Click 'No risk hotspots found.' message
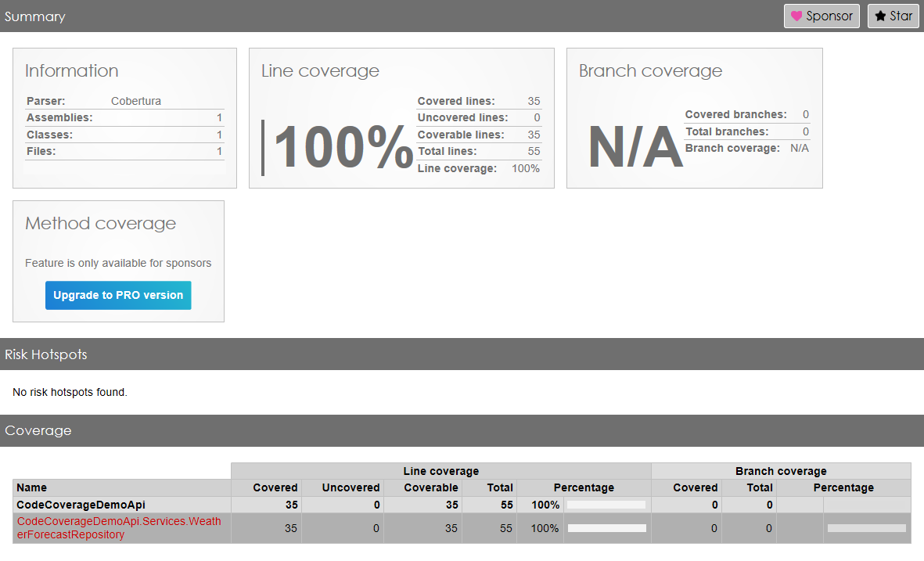The height and width of the screenshot is (561, 924). 70,392
